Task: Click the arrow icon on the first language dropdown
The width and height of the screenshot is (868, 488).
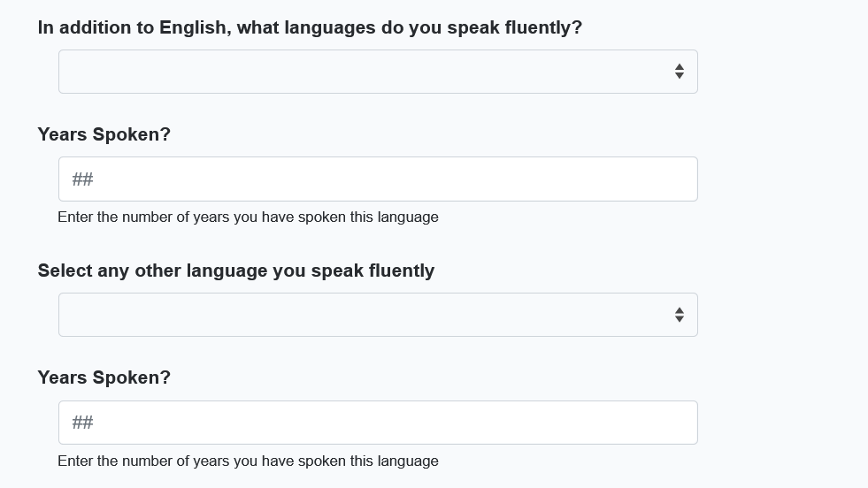Action: pos(679,72)
